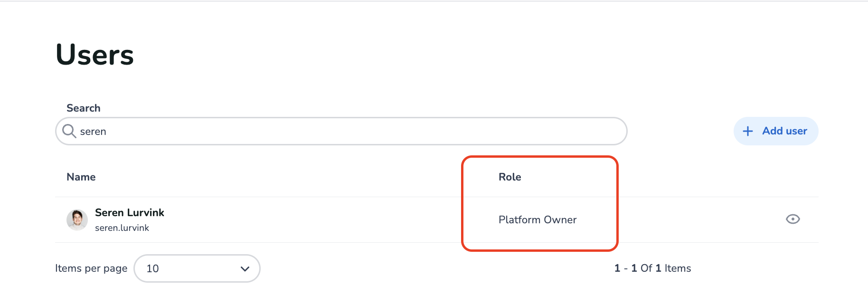Image resolution: width=868 pixels, height=305 pixels.
Task: Open the Items per page dropdown showing 10
Action: pyautogui.click(x=197, y=268)
